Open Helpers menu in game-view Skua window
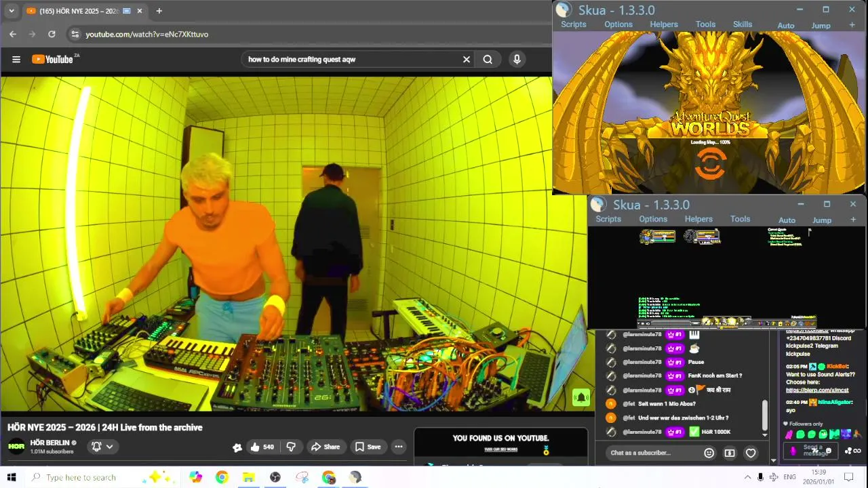Viewport: 868px width, 488px height. 698,219
